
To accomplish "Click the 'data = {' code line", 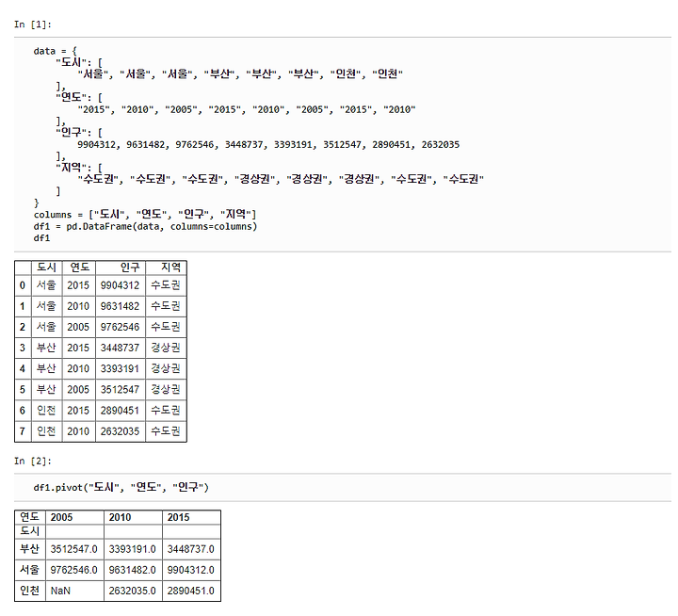I will coord(55,51).
